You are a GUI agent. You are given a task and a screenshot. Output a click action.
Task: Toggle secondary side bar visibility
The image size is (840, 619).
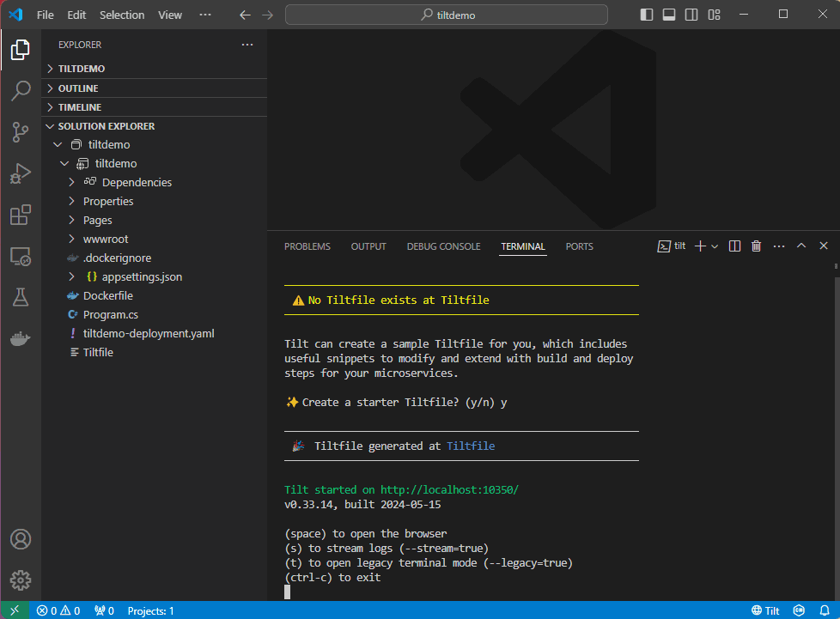tap(691, 15)
